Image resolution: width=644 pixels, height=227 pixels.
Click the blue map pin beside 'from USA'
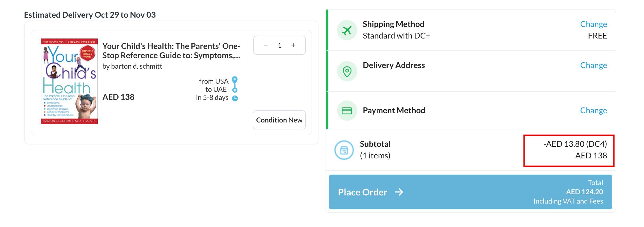(235, 80)
